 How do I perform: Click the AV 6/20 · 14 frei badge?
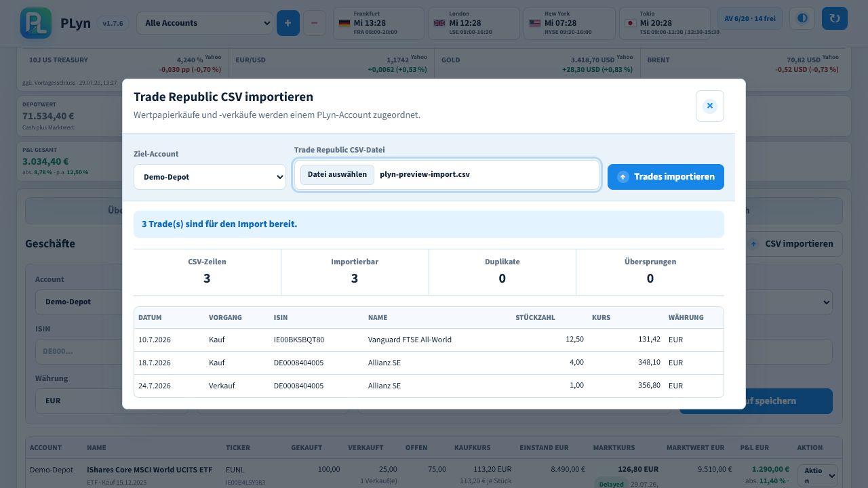[x=750, y=18]
